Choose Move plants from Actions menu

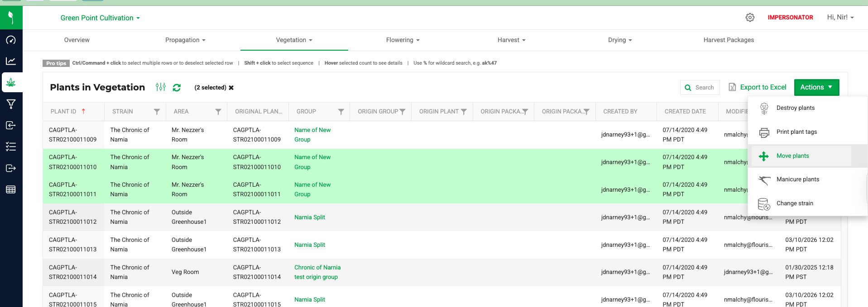[x=792, y=156]
